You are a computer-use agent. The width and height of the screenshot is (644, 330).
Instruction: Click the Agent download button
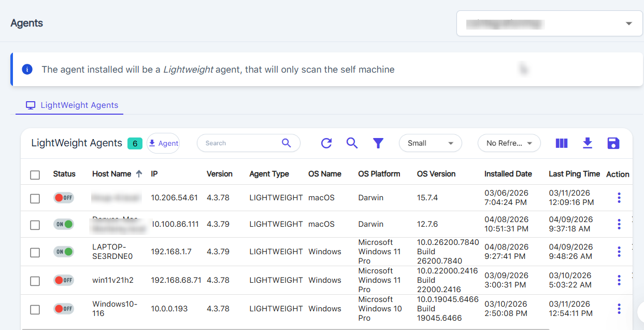point(163,143)
